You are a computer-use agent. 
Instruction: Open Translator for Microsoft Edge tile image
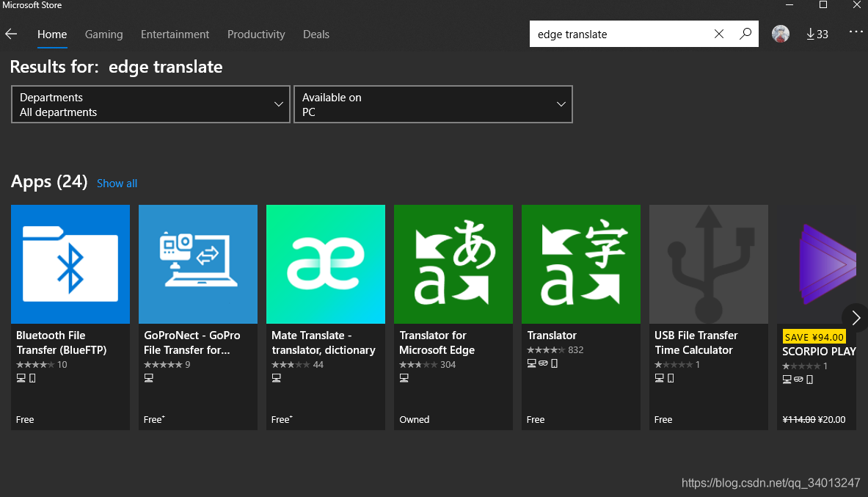coord(453,264)
